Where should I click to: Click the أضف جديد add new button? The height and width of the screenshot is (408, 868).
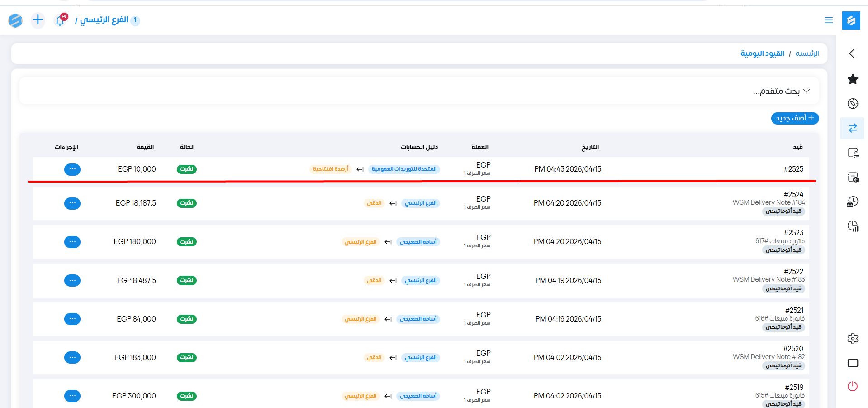[x=795, y=118]
